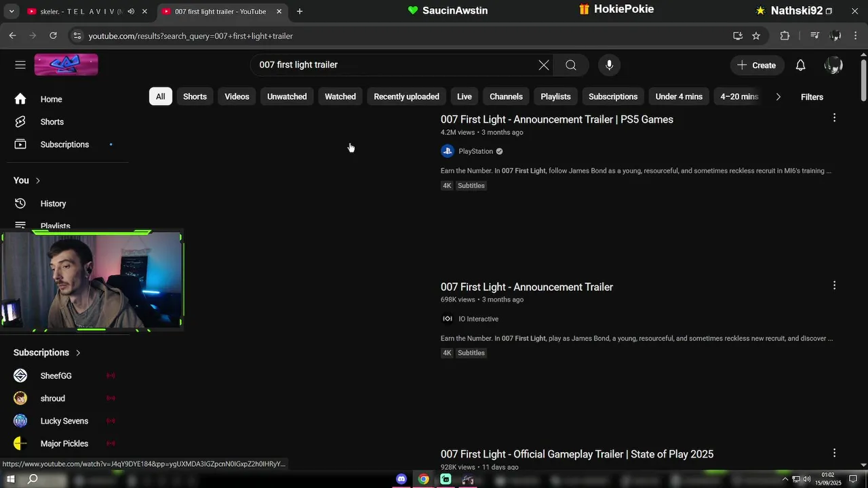This screenshot has width=868, height=488.
Task: Open the Lucky Sevens subscription channel
Action: click(x=64, y=421)
